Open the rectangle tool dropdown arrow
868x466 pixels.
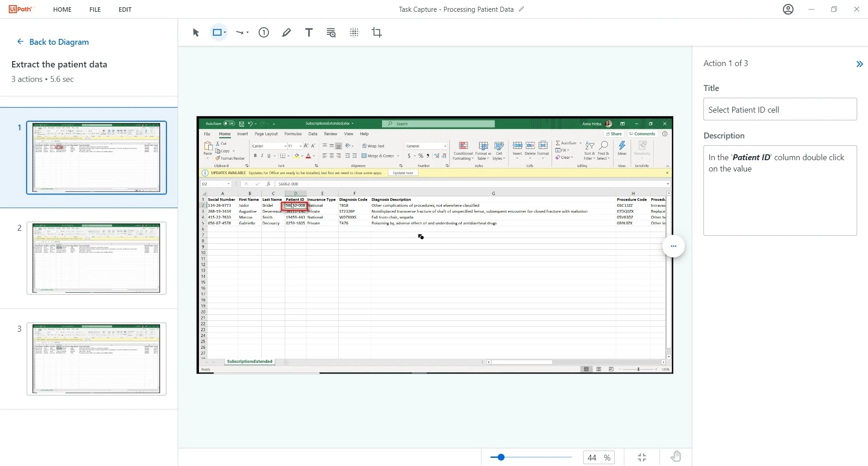pyautogui.click(x=225, y=33)
